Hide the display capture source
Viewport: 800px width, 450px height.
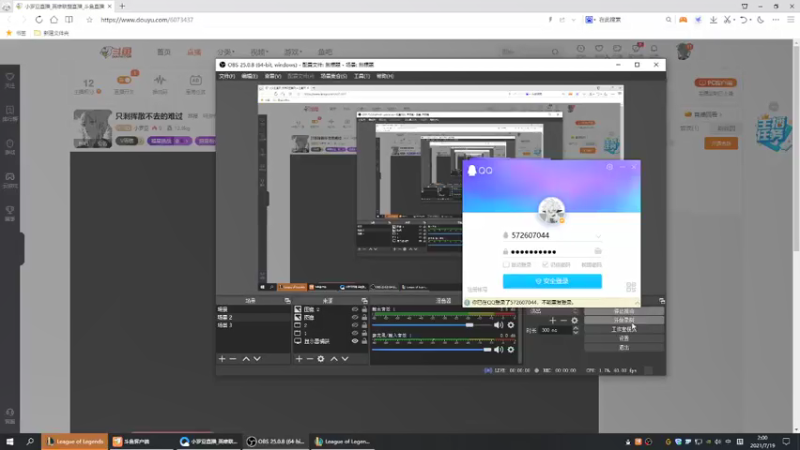pos(355,341)
